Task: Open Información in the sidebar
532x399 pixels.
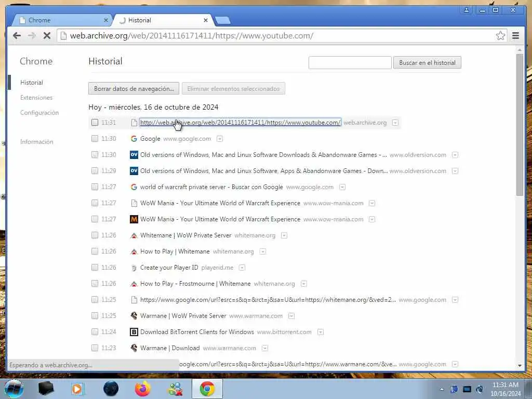Action: pos(37,142)
